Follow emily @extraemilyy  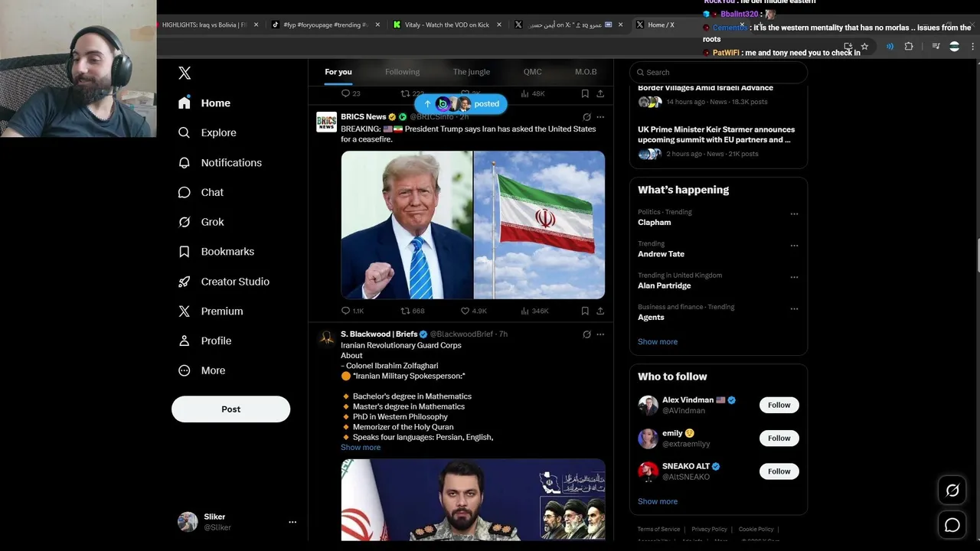(x=779, y=438)
